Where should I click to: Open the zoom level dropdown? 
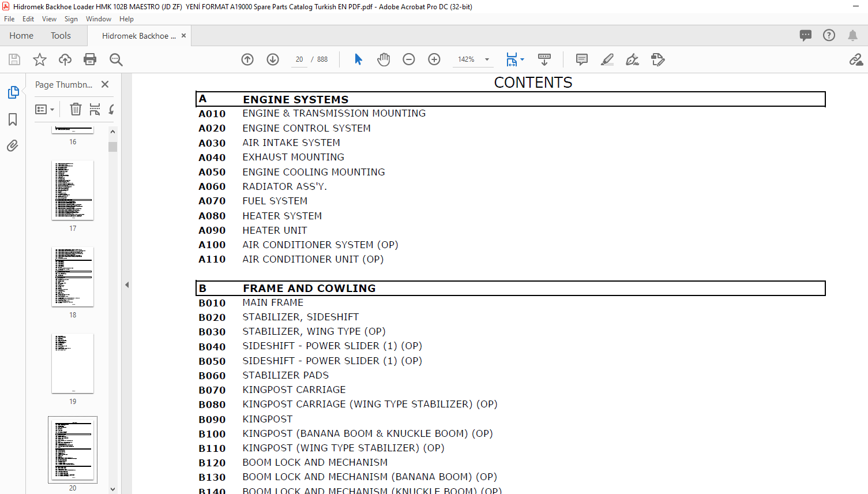pyautogui.click(x=487, y=59)
